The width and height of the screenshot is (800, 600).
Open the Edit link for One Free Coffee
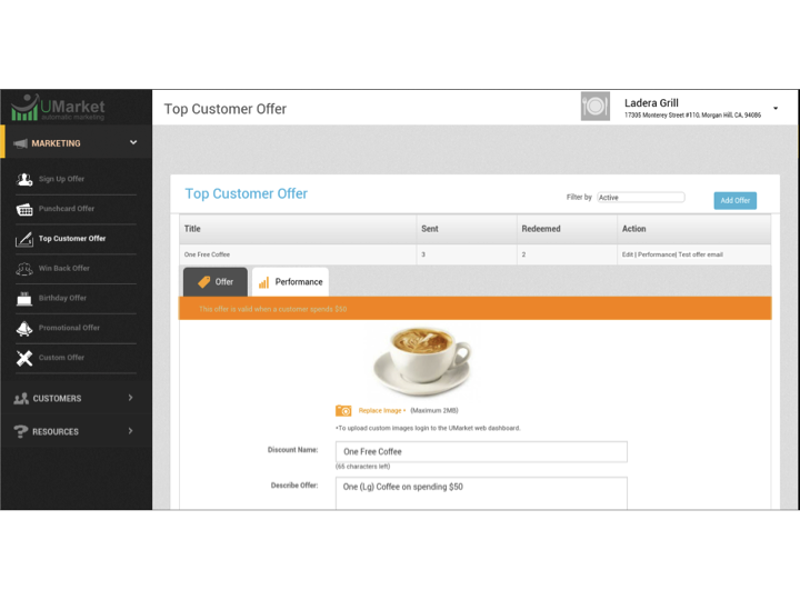click(x=629, y=254)
